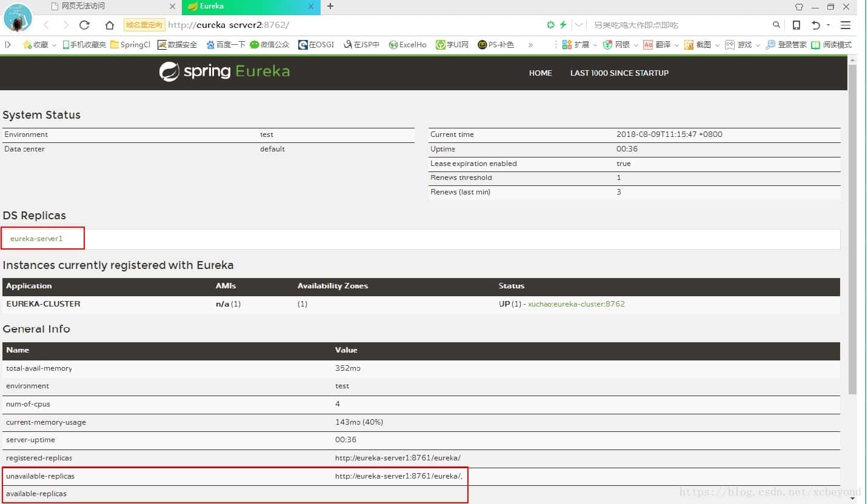
Task: Click the search input box
Action: pyautogui.click(x=679, y=25)
